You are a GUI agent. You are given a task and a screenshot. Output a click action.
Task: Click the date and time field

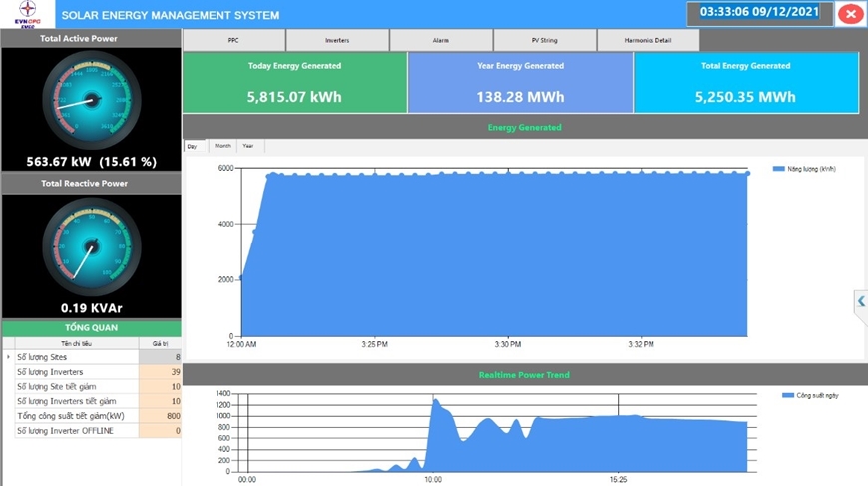click(759, 13)
